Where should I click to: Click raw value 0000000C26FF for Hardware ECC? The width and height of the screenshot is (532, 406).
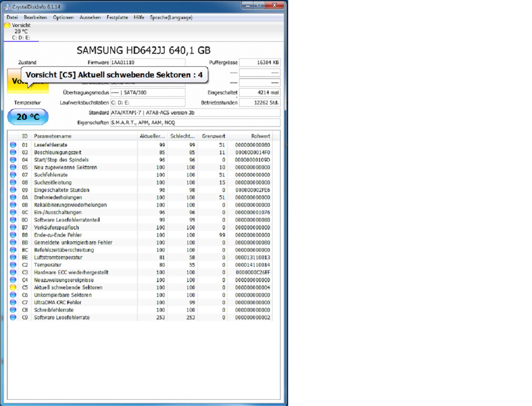253,272
